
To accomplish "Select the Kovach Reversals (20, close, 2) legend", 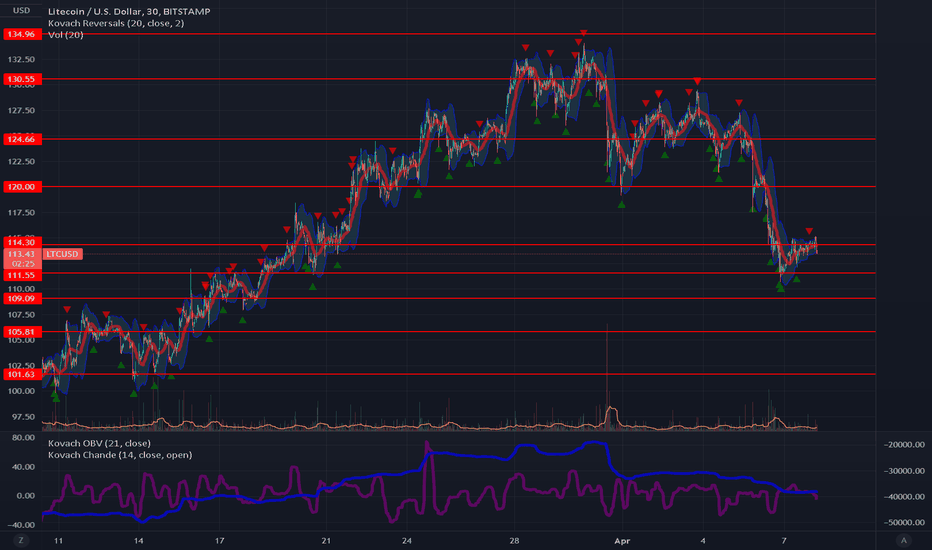I will [x=116, y=23].
